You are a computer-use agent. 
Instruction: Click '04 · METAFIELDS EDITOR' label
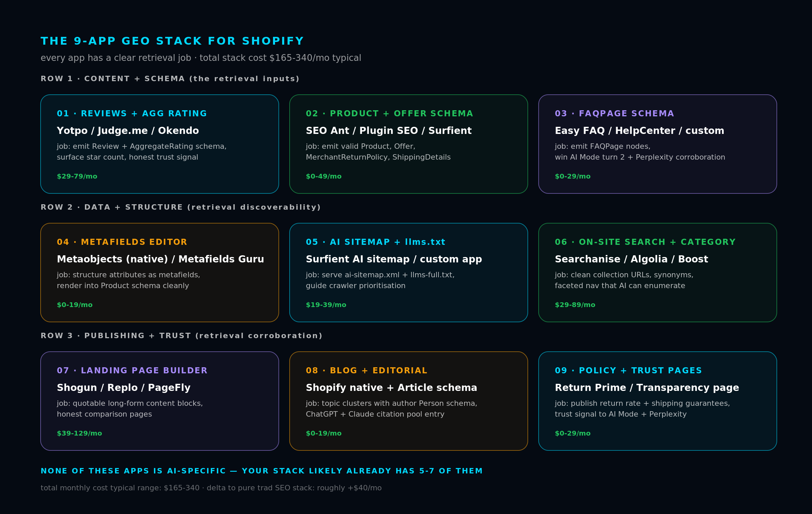pyautogui.click(x=122, y=242)
